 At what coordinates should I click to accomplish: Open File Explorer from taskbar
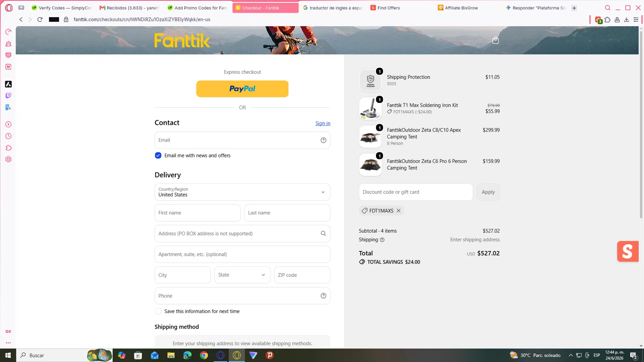pyautogui.click(x=171, y=355)
